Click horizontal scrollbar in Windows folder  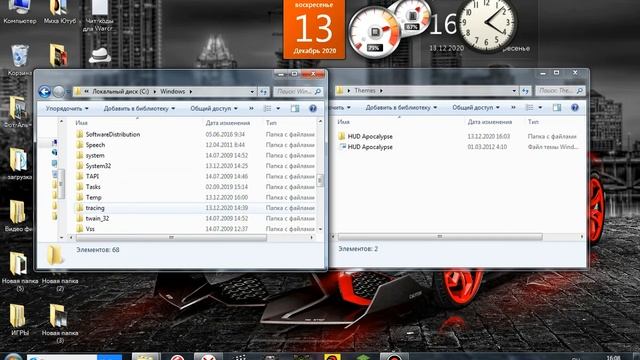tap(171, 238)
